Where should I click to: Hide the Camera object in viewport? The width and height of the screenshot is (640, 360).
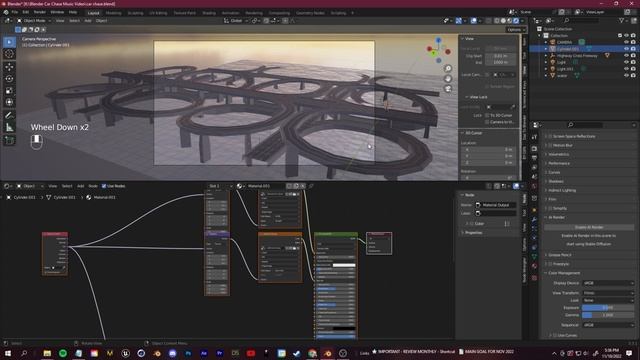tap(626, 42)
